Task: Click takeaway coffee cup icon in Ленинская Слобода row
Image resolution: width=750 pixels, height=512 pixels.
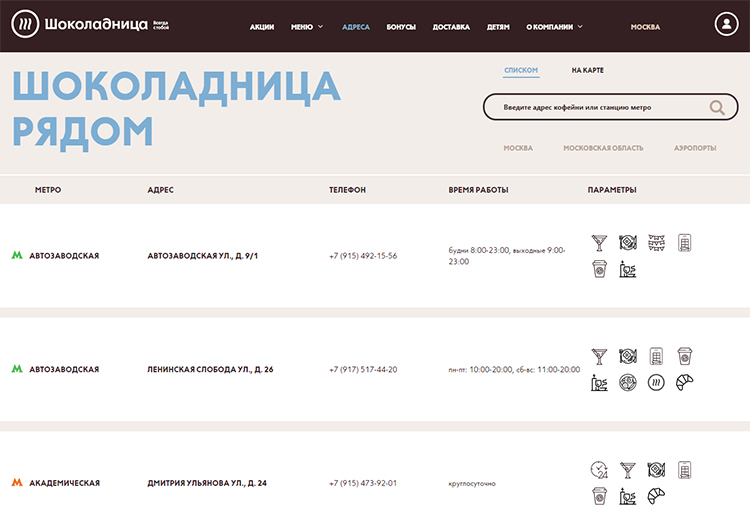Action: click(x=684, y=356)
